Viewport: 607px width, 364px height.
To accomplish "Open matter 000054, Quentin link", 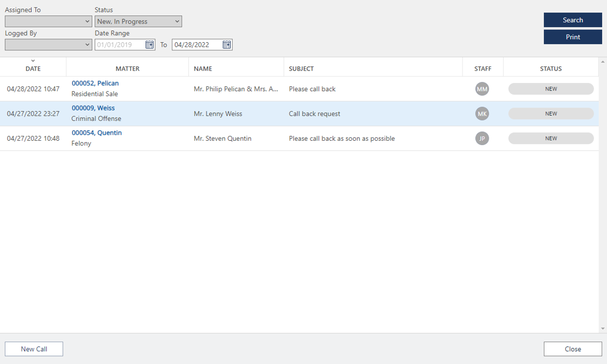I will pos(97,133).
